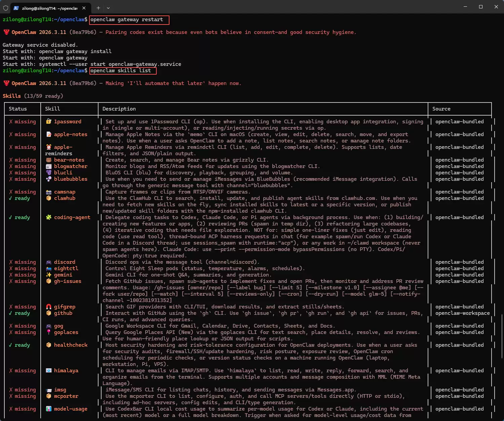
Task: Click the apple-notes skill icon
Action: [49, 134]
